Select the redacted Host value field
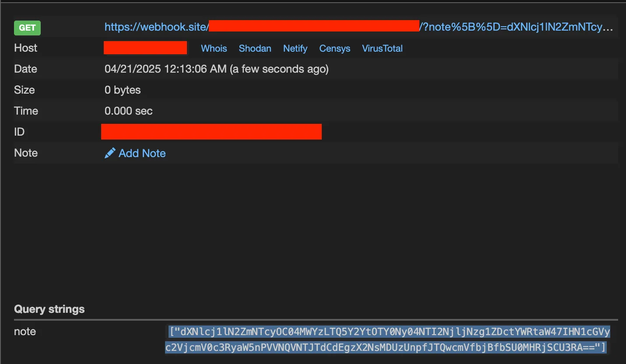The width and height of the screenshot is (626, 364). click(x=145, y=48)
